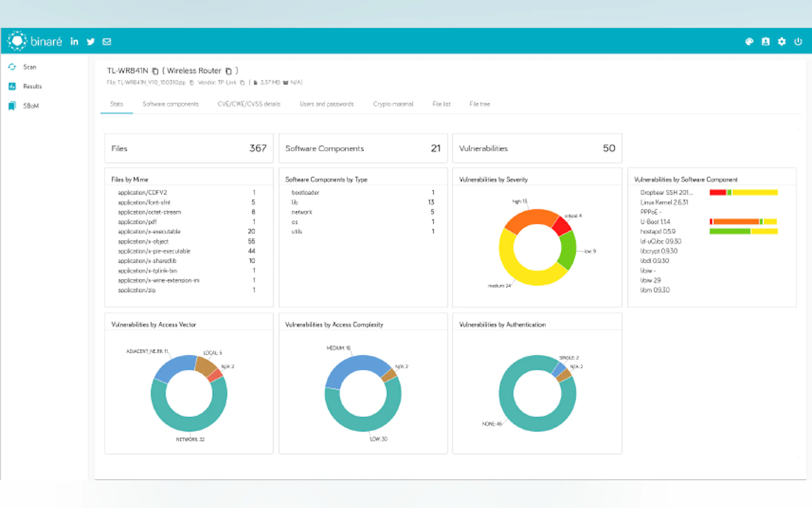Click the red critical segment of severity donut
The width and height of the screenshot is (812, 508).
coord(562,226)
